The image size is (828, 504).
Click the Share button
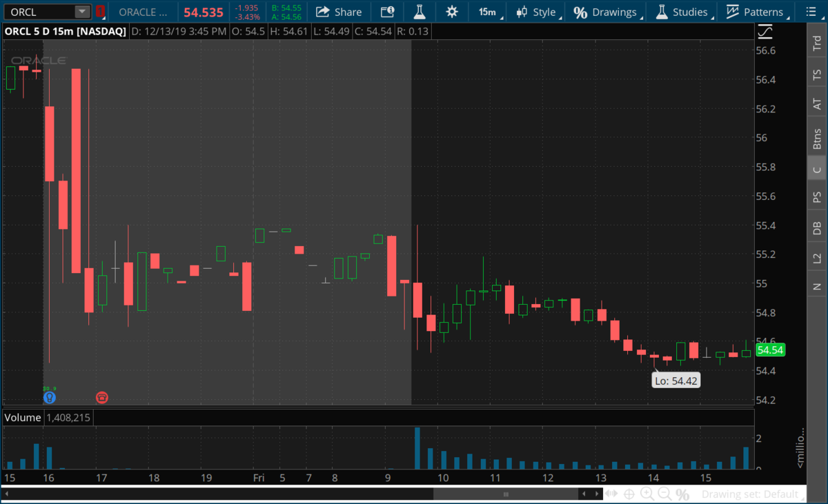tap(339, 12)
